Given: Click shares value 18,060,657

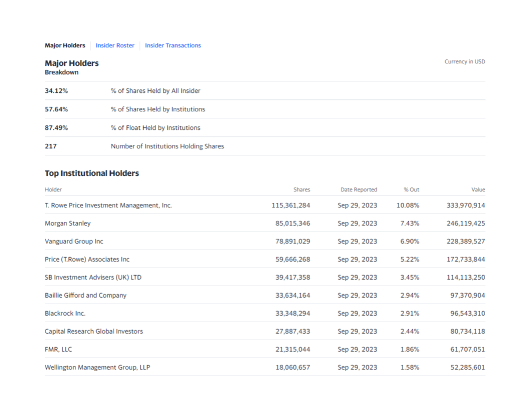Looking at the screenshot, I should (293, 367).
